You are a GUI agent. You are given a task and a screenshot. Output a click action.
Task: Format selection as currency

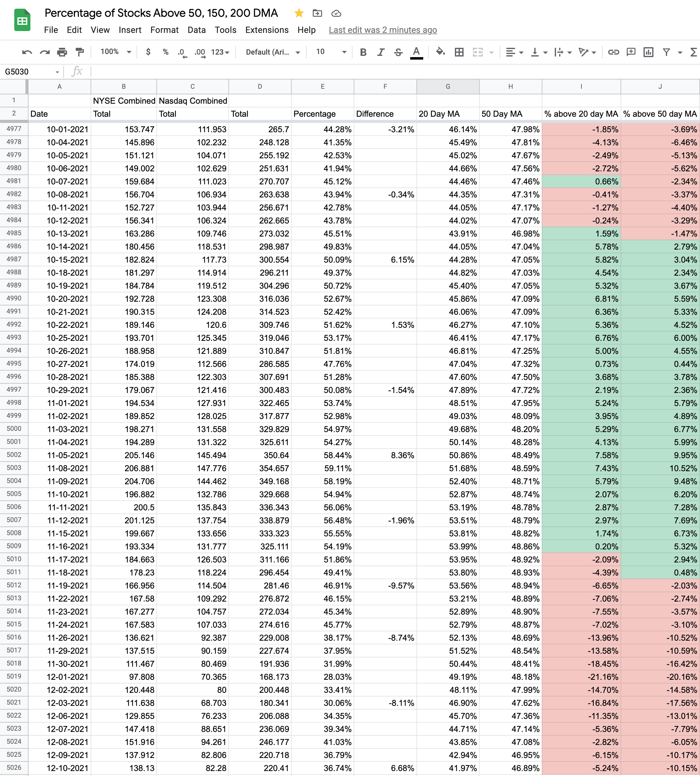[x=148, y=52]
